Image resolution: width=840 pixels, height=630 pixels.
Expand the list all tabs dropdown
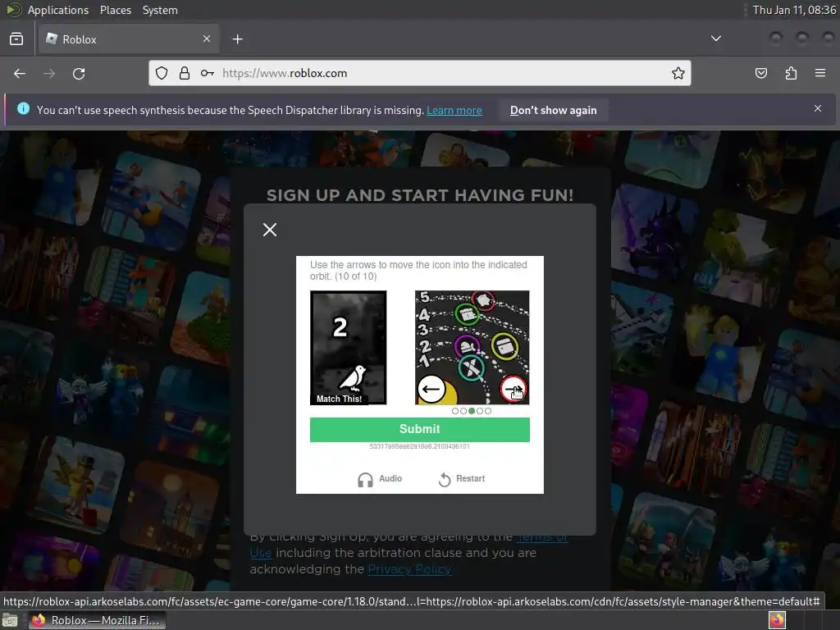715,39
